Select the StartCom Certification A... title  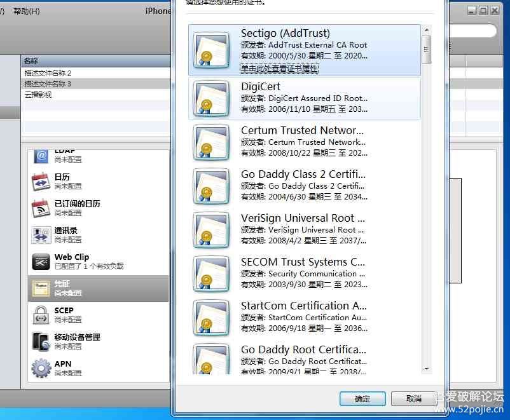click(x=304, y=306)
